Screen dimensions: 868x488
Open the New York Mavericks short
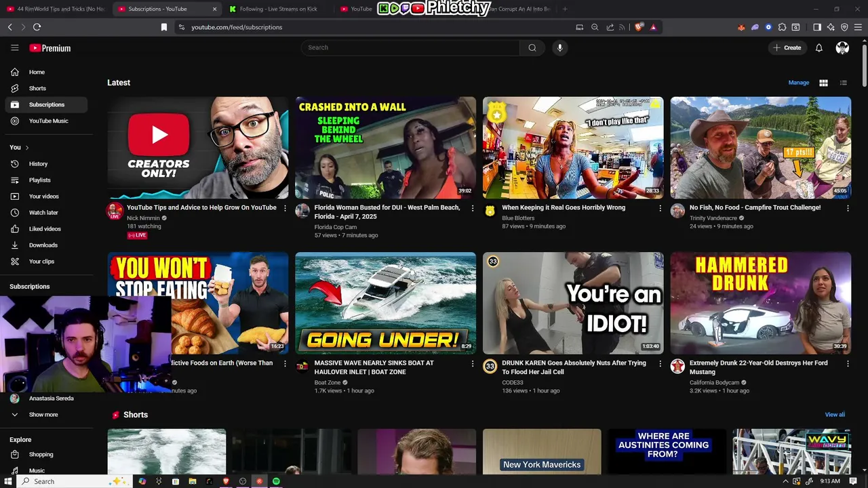[x=542, y=451]
